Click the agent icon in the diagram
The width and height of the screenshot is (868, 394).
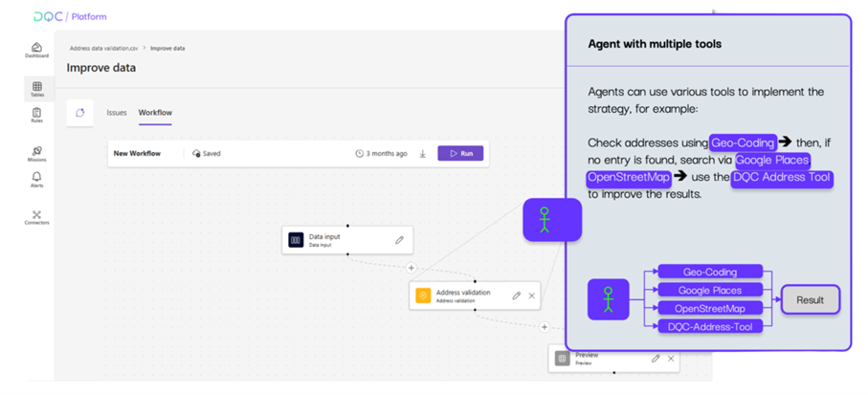(x=608, y=299)
